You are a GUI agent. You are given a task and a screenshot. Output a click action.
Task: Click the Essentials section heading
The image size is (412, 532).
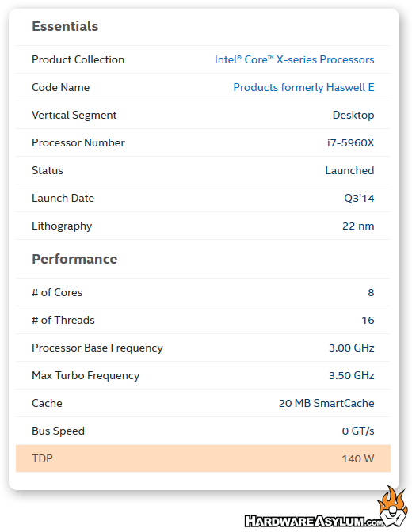coord(65,26)
